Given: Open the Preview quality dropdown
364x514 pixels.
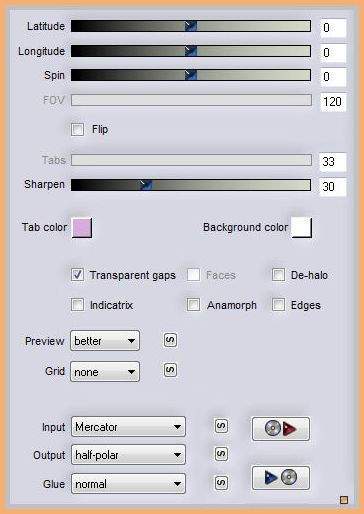Looking at the screenshot, I should 105,341.
